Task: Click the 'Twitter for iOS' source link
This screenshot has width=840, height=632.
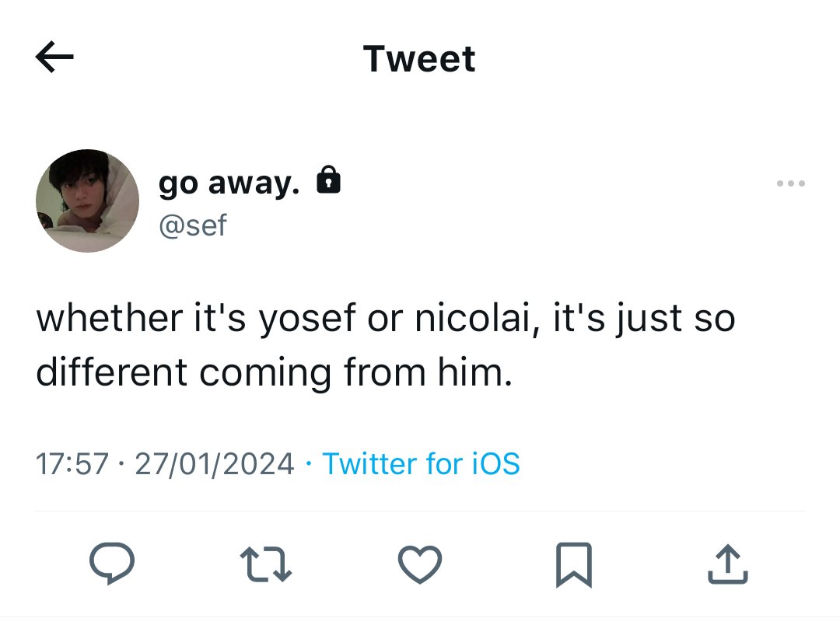Action: point(421,463)
